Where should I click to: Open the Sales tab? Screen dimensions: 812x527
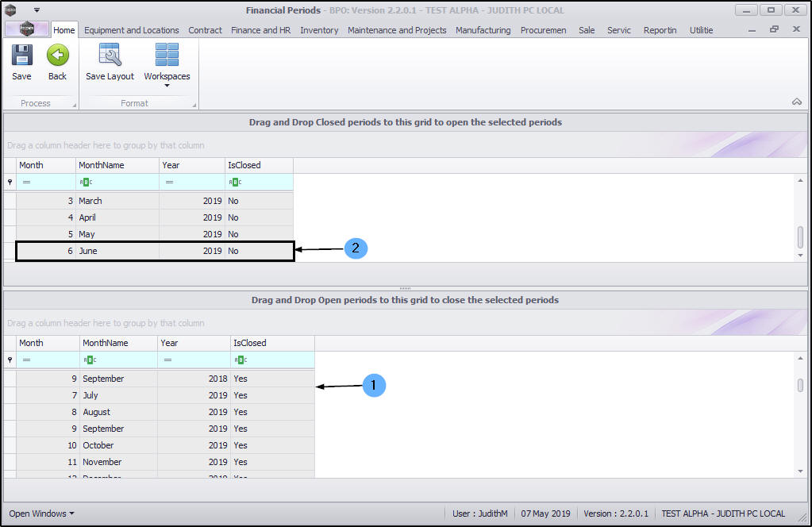[587, 30]
